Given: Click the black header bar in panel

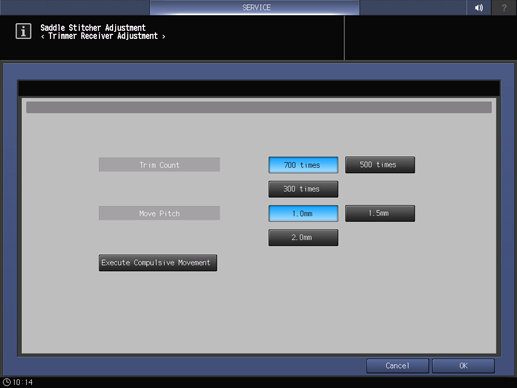Looking at the screenshot, I should tap(259, 89).
